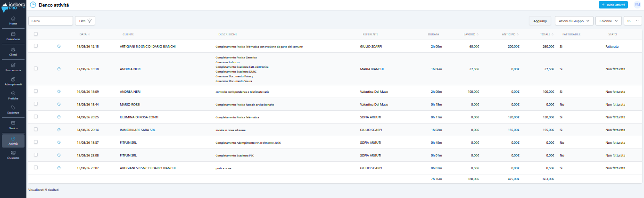Open Pratiche in the sidebar
Viewport: 644px width, 198px height.
click(13, 96)
